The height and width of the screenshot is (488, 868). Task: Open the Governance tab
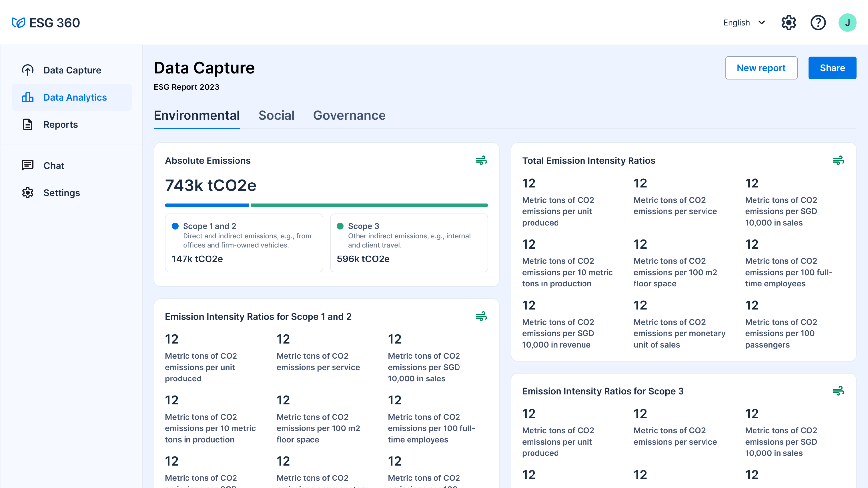point(349,115)
